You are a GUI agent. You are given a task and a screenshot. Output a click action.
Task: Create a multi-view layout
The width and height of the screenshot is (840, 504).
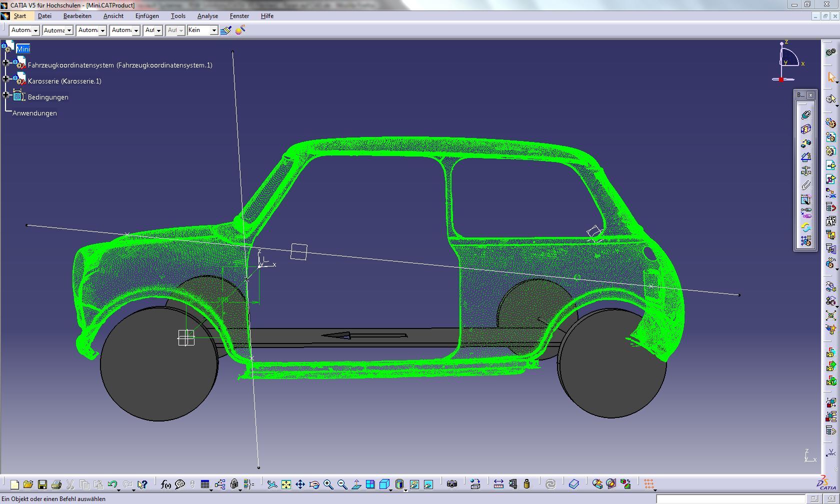pyautogui.click(x=370, y=484)
